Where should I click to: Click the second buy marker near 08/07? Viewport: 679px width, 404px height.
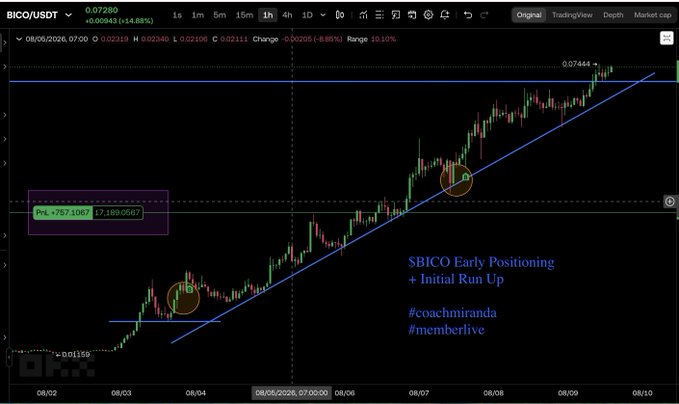point(466,177)
